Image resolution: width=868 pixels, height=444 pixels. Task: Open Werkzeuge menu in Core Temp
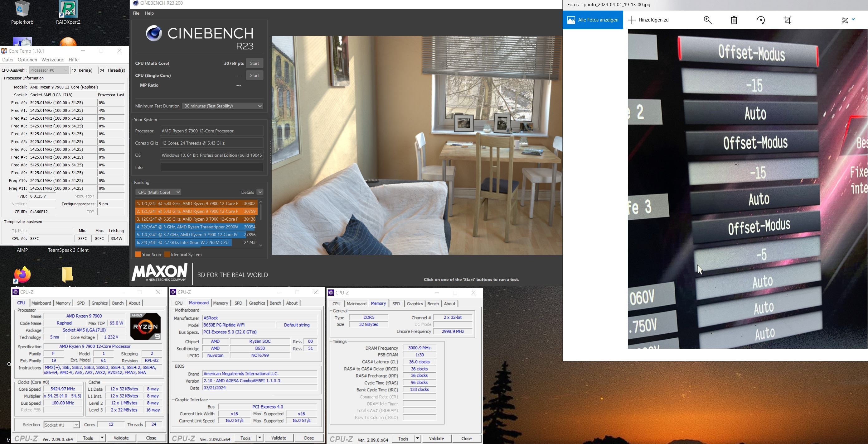pyautogui.click(x=53, y=60)
